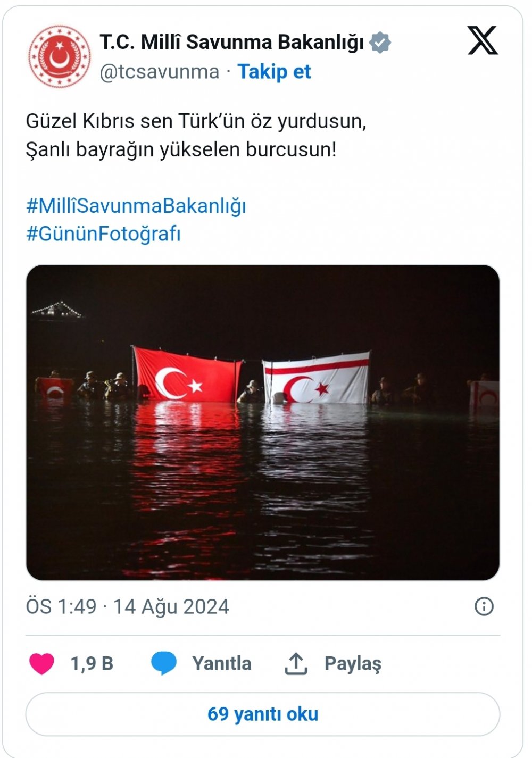Click the tweet text about Kıbrıs
The height and width of the screenshot is (758, 532).
coord(196,135)
